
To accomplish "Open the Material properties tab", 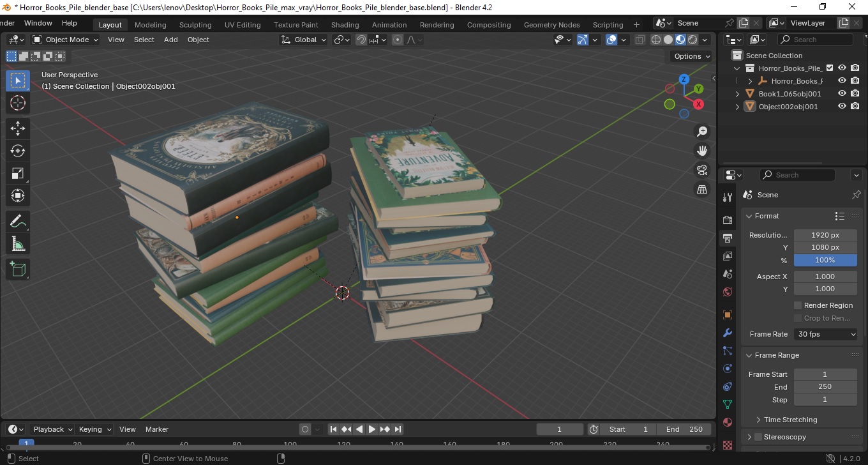I will [x=727, y=422].
